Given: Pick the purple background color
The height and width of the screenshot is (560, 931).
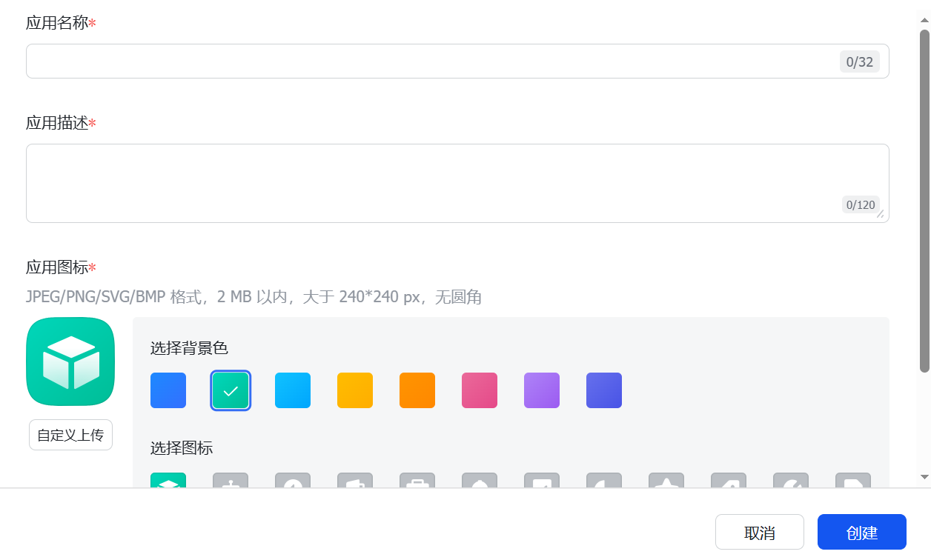Looking at the screenshot, I should point(542,390).
